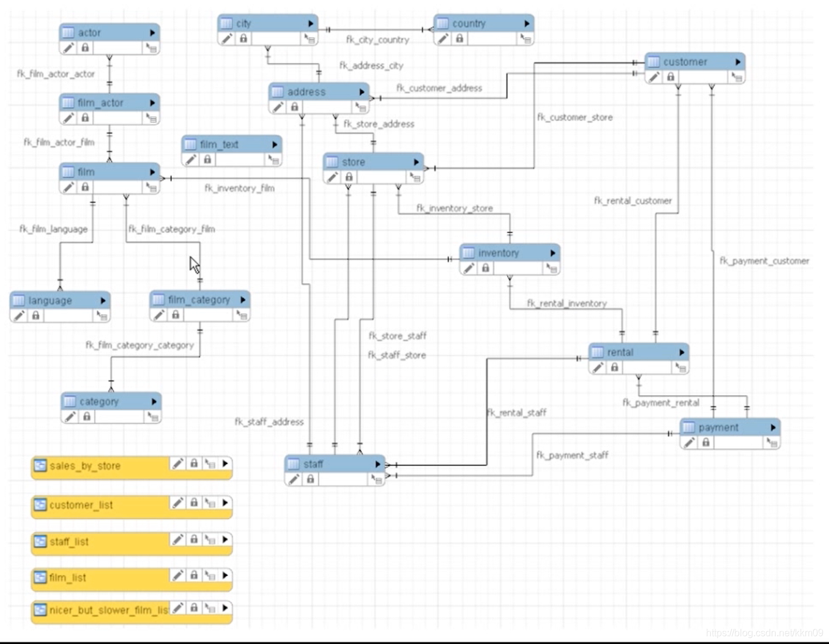Screen dimensions: 829x644
Task: Click the pencil icon on country table
Action: tap(443, 39)
